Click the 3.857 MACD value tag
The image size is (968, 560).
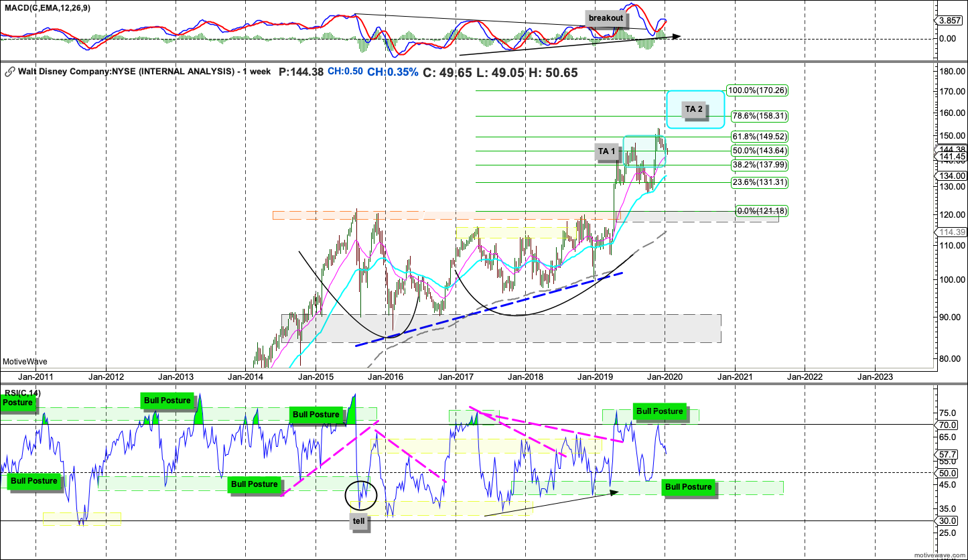[x=950, y=21]
